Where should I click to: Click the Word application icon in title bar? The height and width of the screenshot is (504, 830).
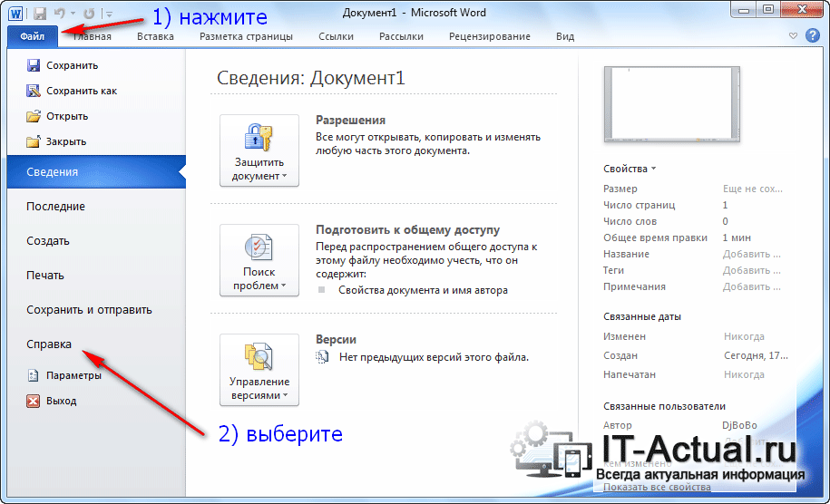[x=15, y=13]
